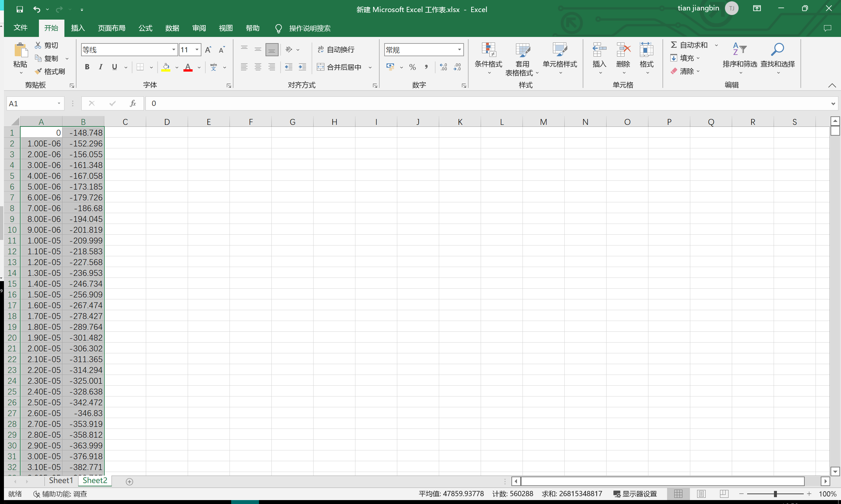
Task: Click the Conditional Formatting icon
Action: (489, 50)
